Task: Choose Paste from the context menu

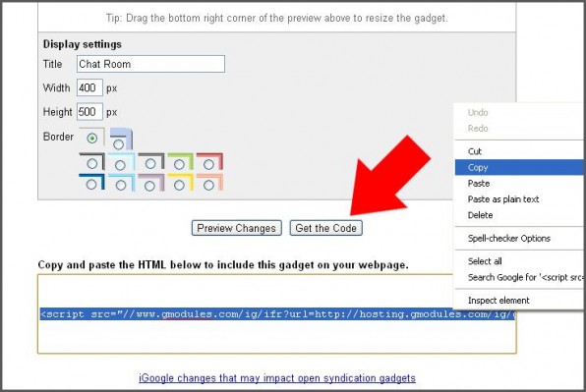Action: (519, 184)
